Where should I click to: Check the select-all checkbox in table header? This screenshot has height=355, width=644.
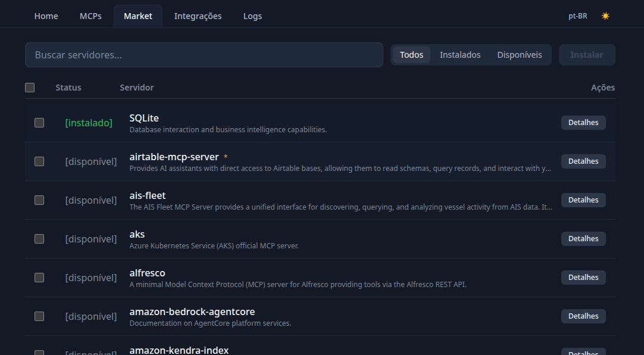point(30,88)
